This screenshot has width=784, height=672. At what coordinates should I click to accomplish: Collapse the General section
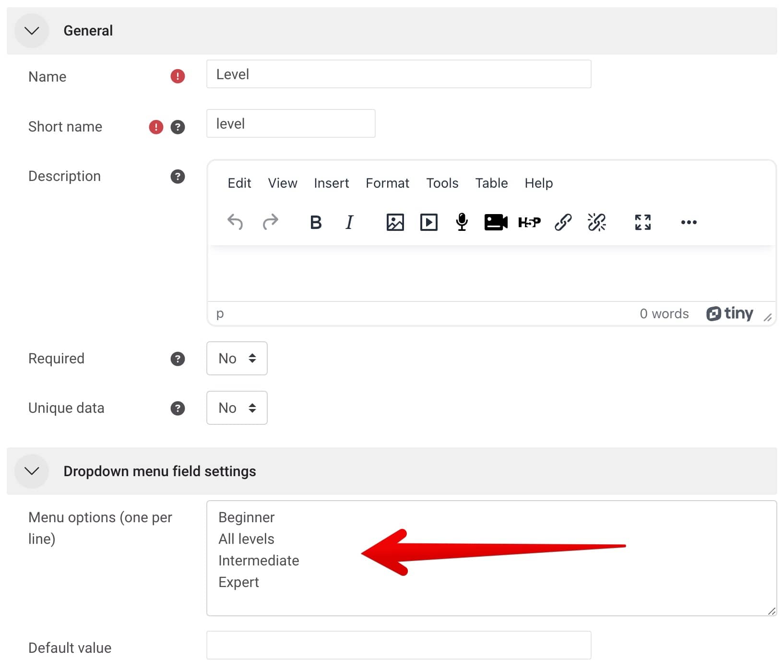(x=32, y=31)
